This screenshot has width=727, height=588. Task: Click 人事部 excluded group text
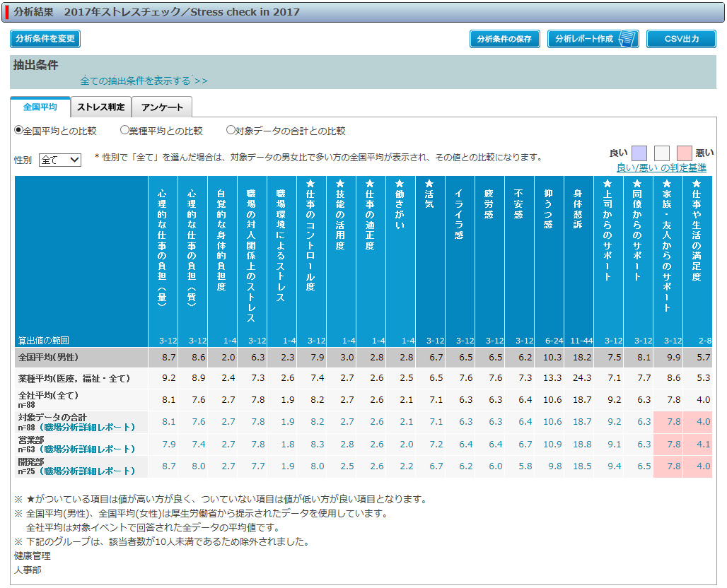(x=28, y=570)
